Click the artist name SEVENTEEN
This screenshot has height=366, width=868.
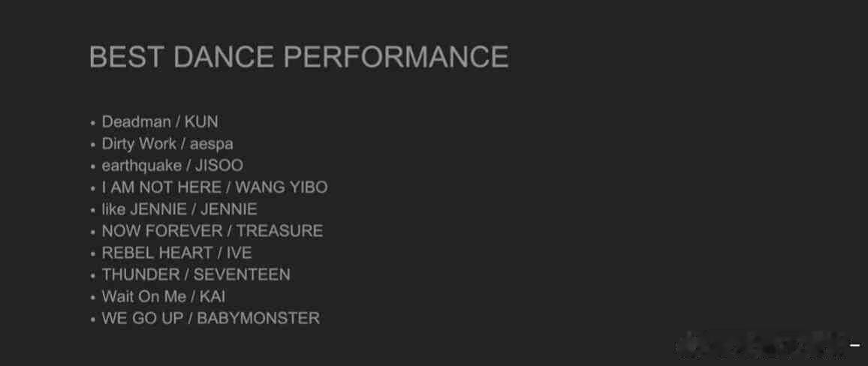pyautogui.click(x=242, y=274)
